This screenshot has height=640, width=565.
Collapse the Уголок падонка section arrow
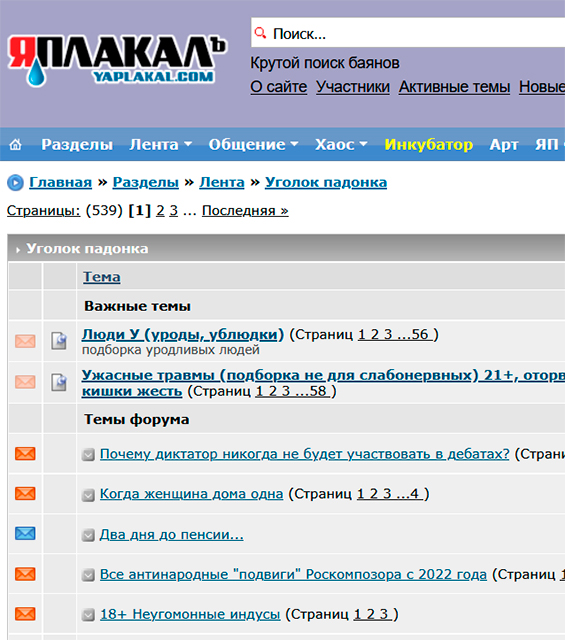(18, 250)
